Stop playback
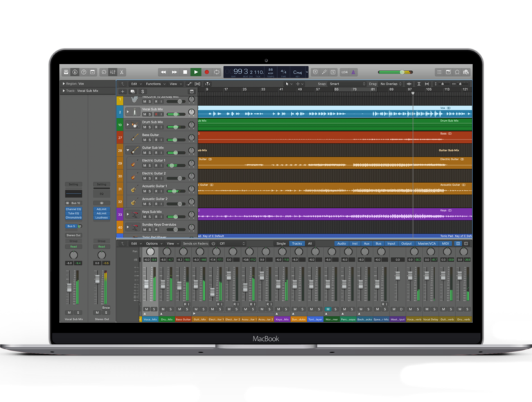The height and width of the screenshot is (402, 532). click(185, 72)
